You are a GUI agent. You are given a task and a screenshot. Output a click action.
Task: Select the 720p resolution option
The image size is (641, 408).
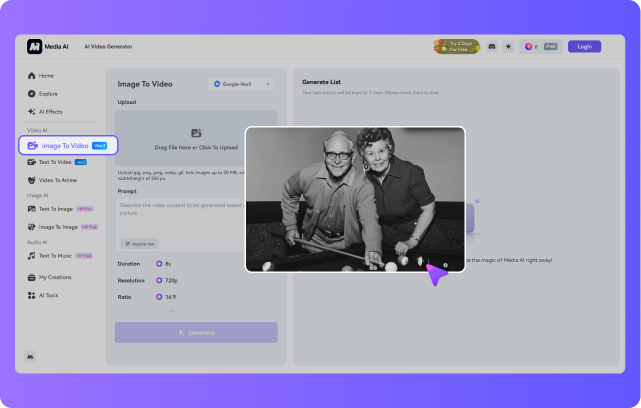(x=167, y=280)
